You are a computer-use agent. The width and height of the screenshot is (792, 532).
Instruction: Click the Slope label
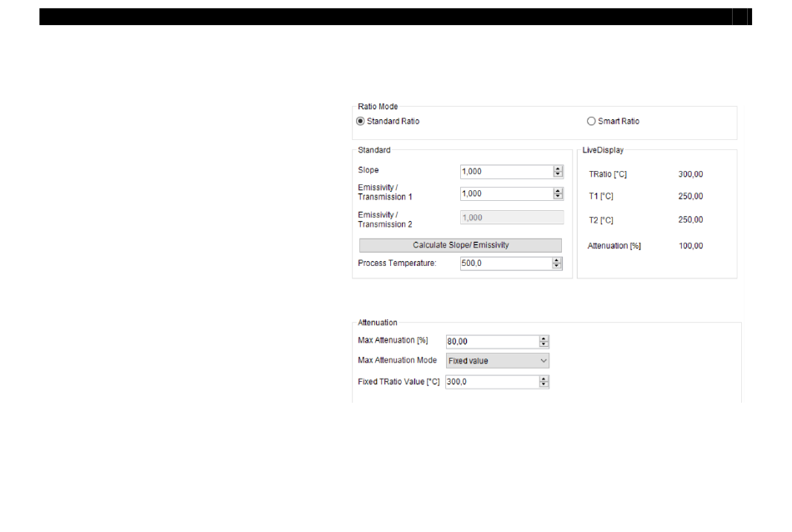(368, 170)
